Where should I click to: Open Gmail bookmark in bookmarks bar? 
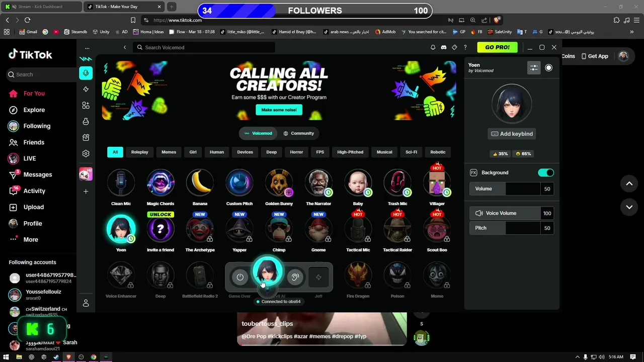click(28, 32)
